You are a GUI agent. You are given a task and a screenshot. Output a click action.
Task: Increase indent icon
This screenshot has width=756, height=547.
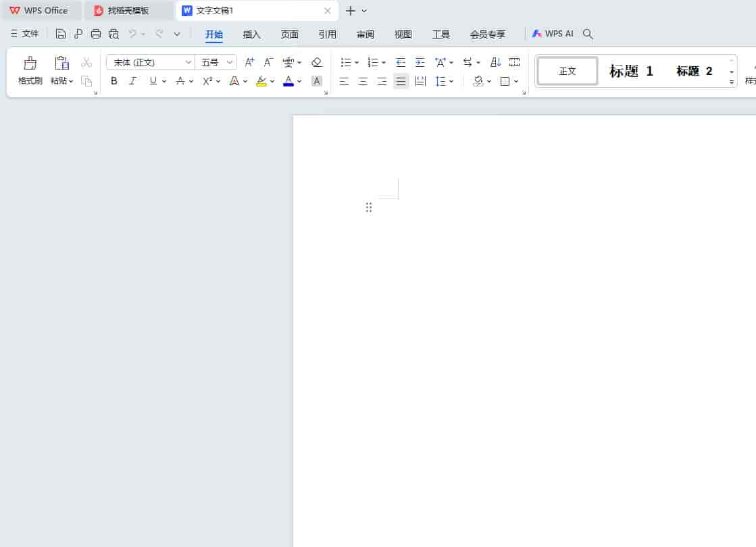pos(420,62)
